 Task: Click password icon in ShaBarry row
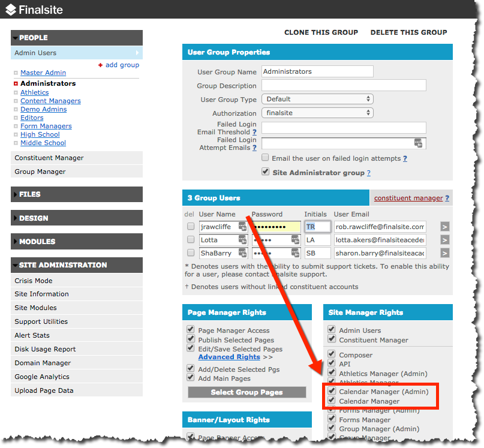(296, 253)
